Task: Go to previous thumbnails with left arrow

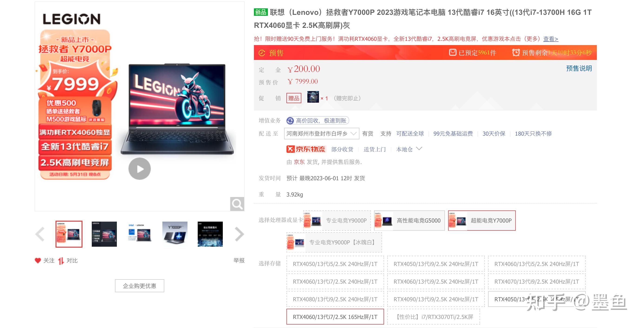Action: click(x=40, y=234)
